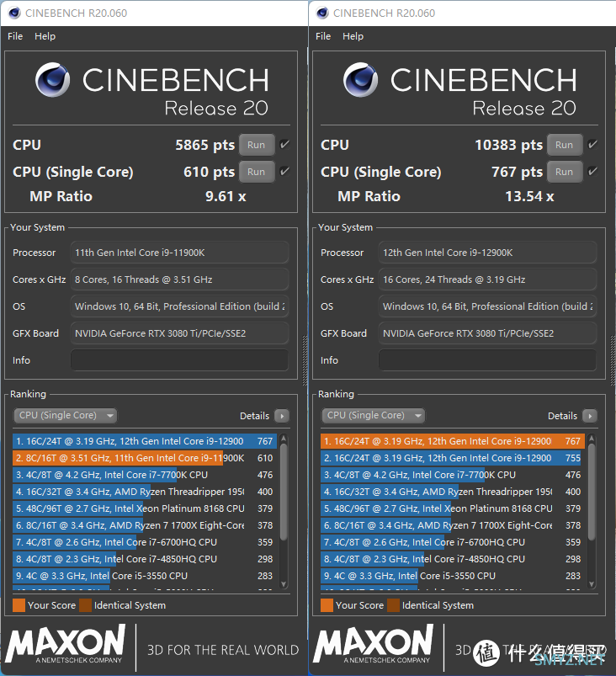Select right window i7-4850HQ row scoring 298

tap(453, 559)
